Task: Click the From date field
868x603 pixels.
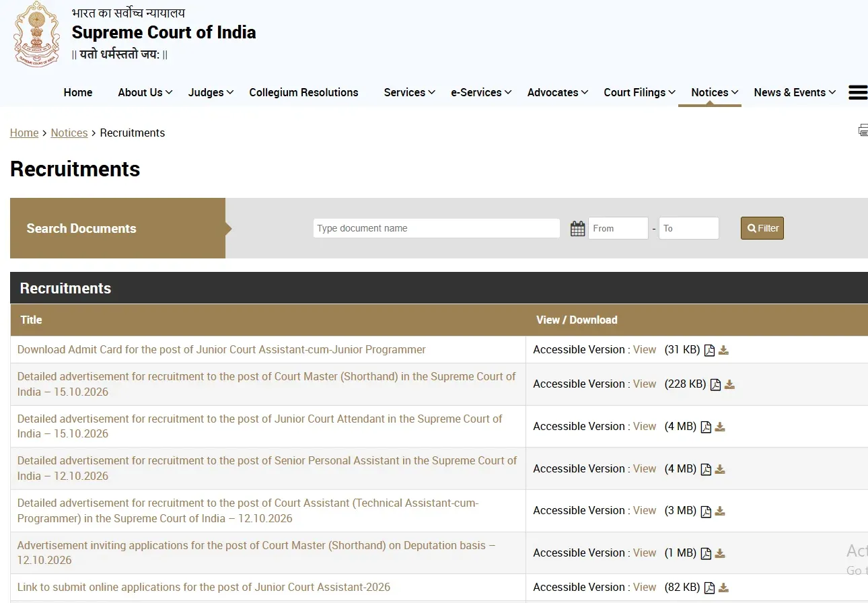Action: (618, 228)
